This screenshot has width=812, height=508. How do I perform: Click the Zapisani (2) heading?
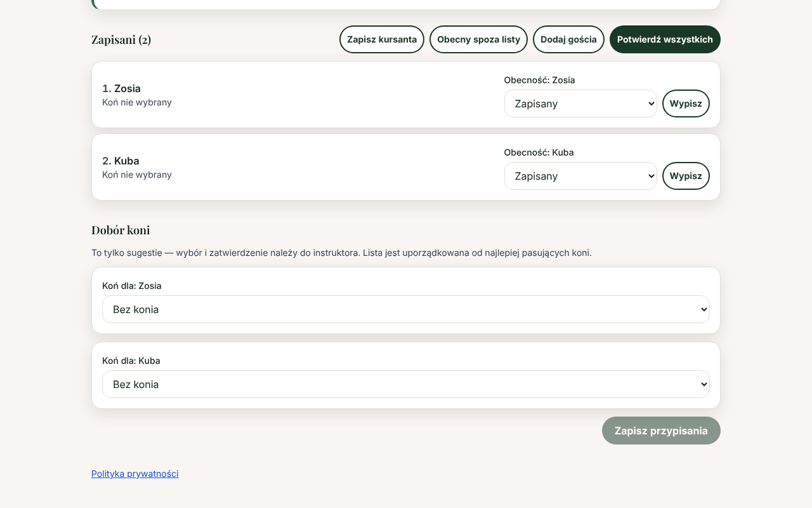point(121,39)
